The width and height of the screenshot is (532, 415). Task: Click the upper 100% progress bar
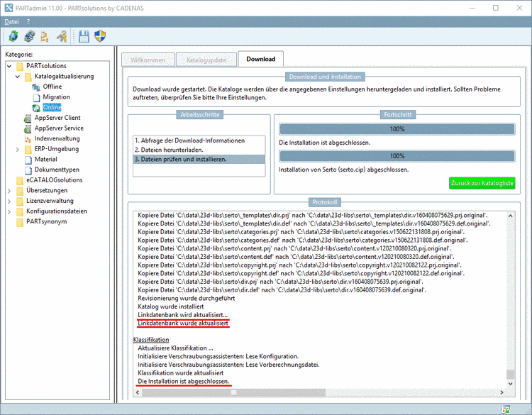pos(397,129)
